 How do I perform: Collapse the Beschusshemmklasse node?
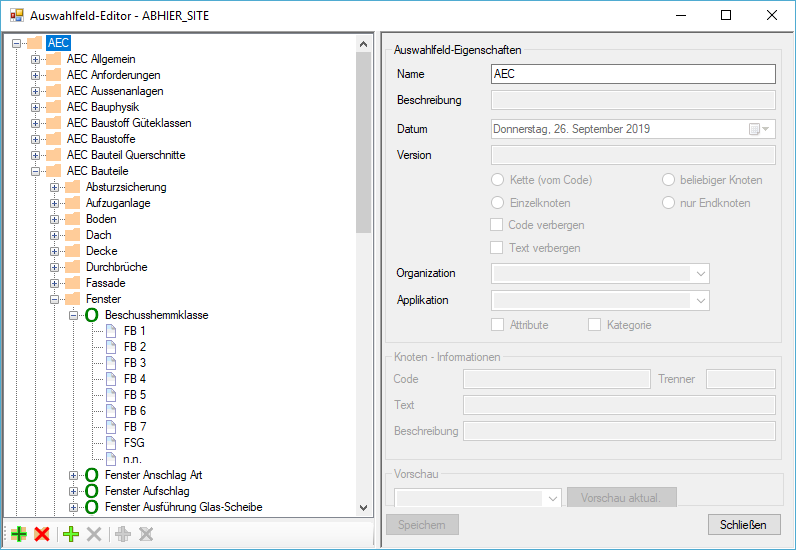(74, 315)
